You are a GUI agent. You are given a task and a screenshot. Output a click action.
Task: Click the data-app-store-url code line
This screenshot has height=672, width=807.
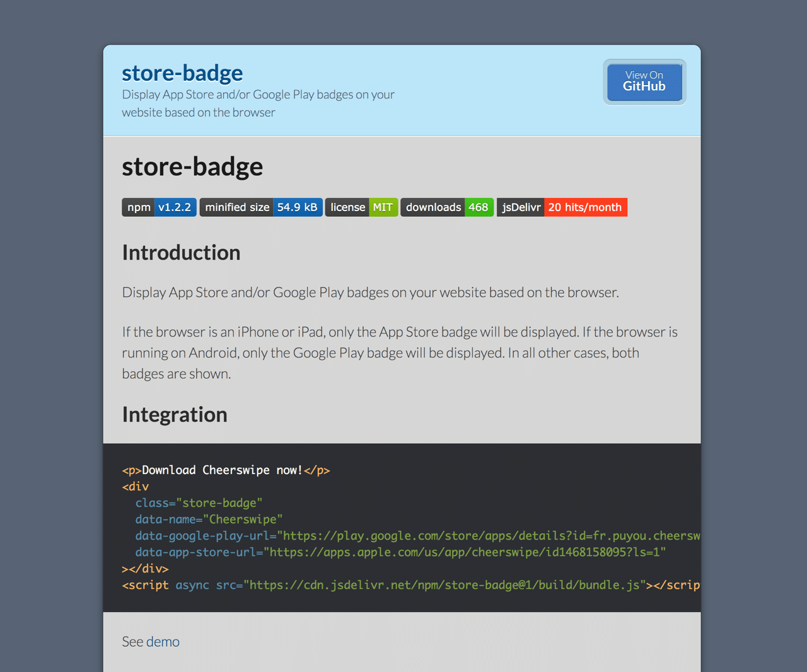[400, 552]
